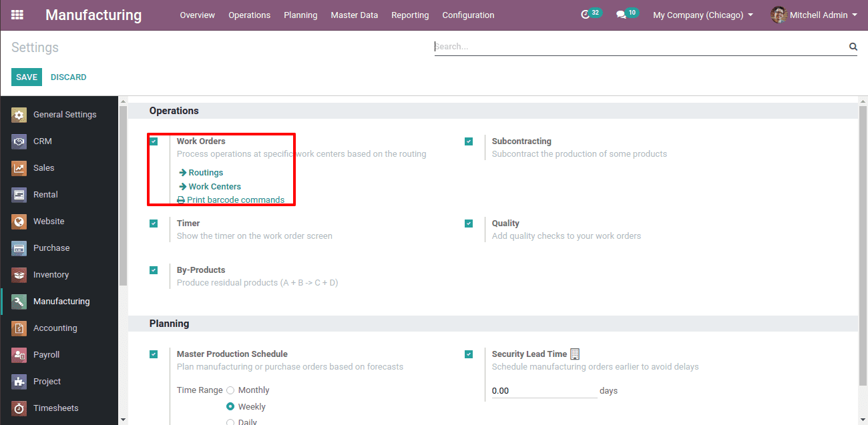Screen dimensions: 868x425
Task: Click the Manufacturing app title
Action: pos(93,15)
